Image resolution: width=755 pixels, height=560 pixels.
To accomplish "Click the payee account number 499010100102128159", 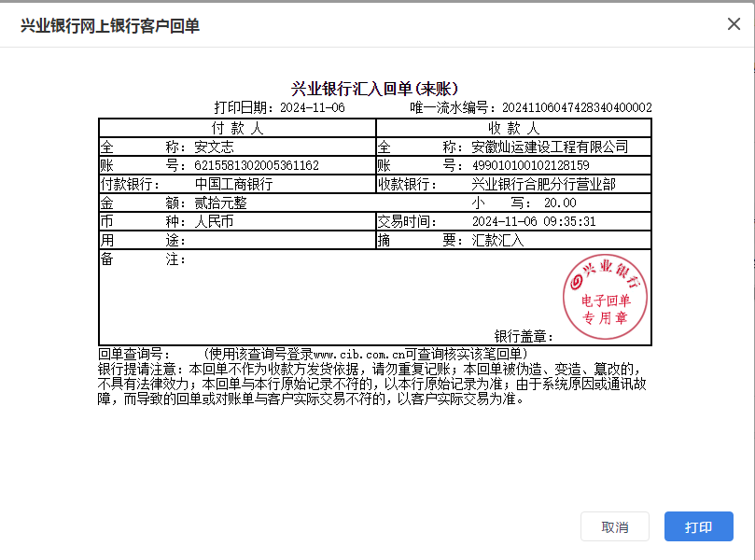I will (x=530, y=165).
